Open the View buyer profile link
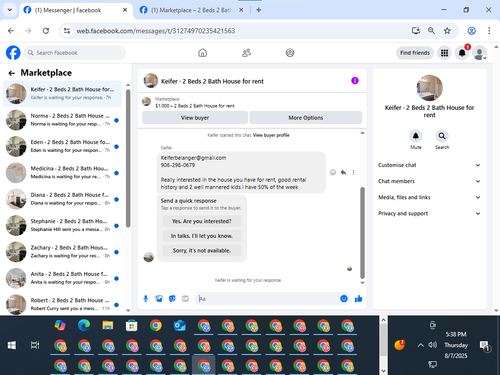Screen dimensions: 500x375 pos(271,135)
